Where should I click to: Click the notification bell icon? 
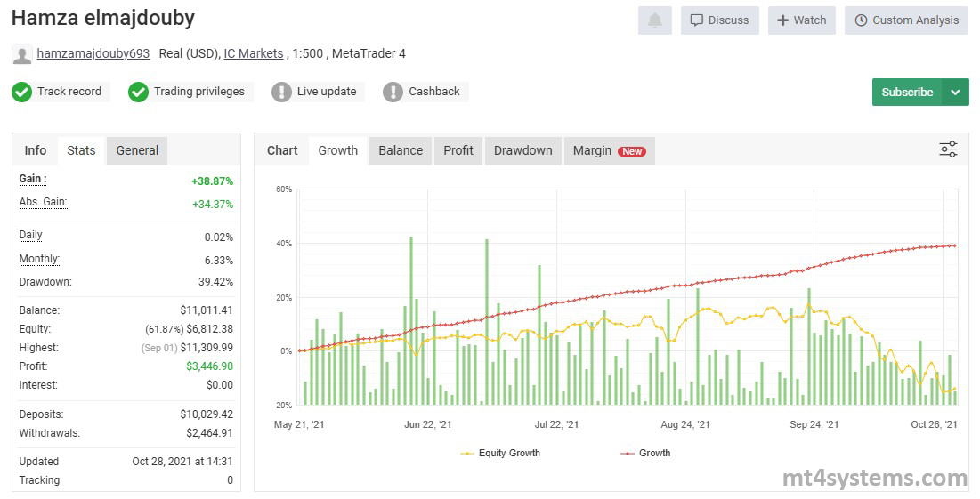(654, 20)
